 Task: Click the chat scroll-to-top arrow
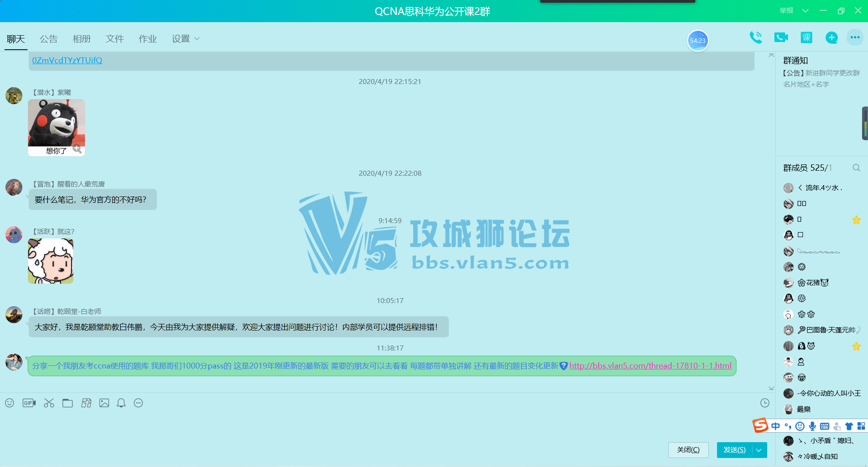771,55
